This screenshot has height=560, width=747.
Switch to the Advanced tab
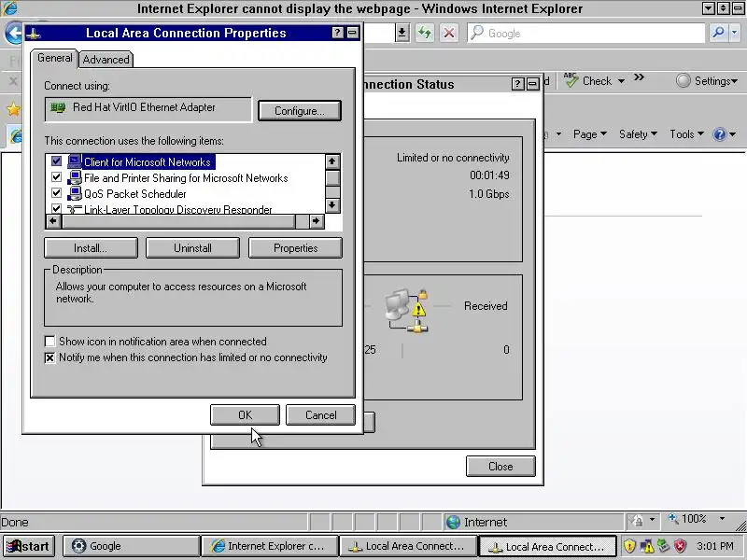pyautogui.click(x=106, y=60)
